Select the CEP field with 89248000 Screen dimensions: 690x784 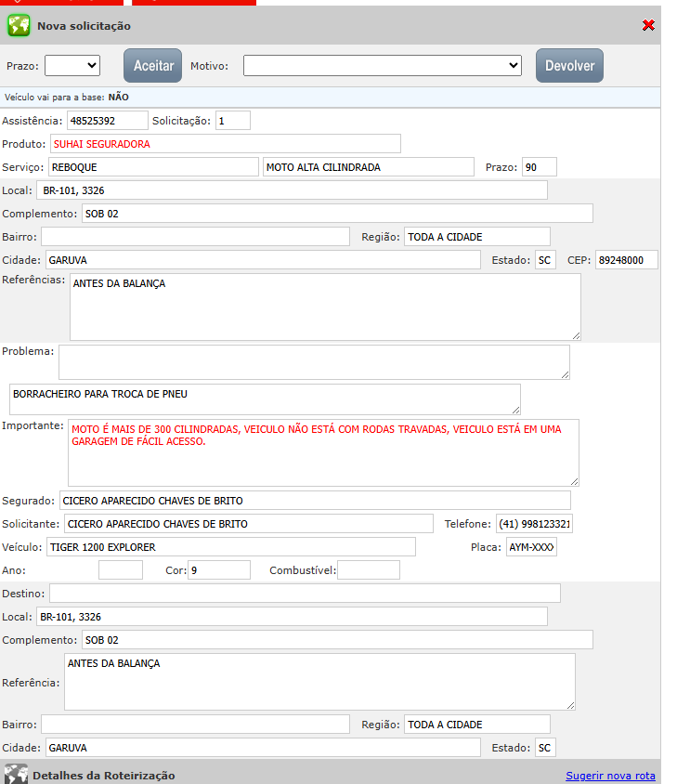click(x=626, y=260)
